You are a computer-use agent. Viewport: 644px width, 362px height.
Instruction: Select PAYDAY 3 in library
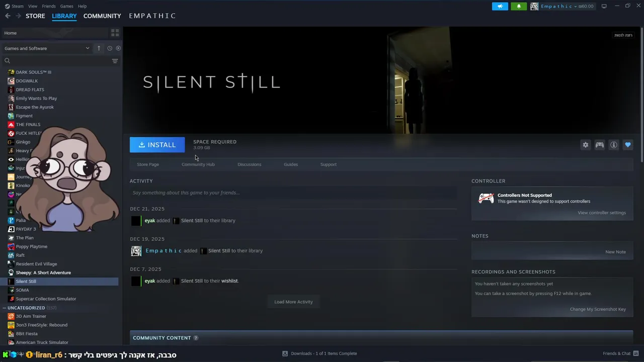(26, 229)
